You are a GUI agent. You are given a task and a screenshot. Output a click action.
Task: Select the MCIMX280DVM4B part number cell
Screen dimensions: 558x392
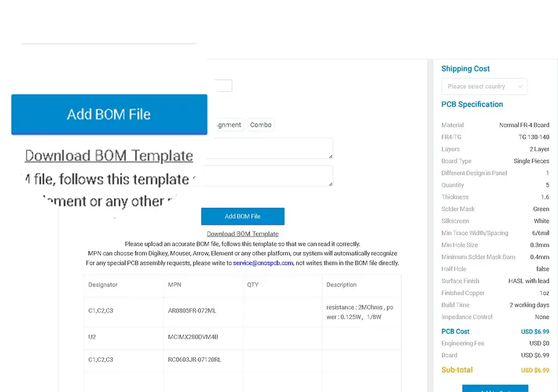tap(193, 337)
